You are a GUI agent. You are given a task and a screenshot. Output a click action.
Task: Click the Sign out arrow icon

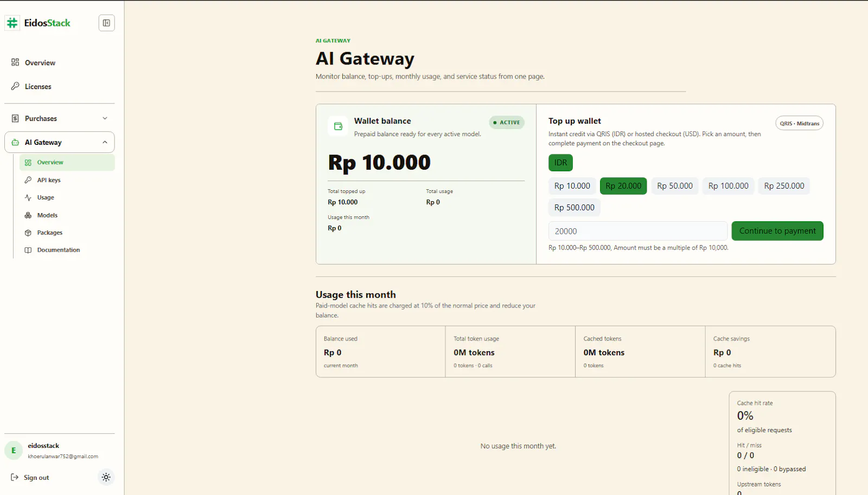(15, 478)
